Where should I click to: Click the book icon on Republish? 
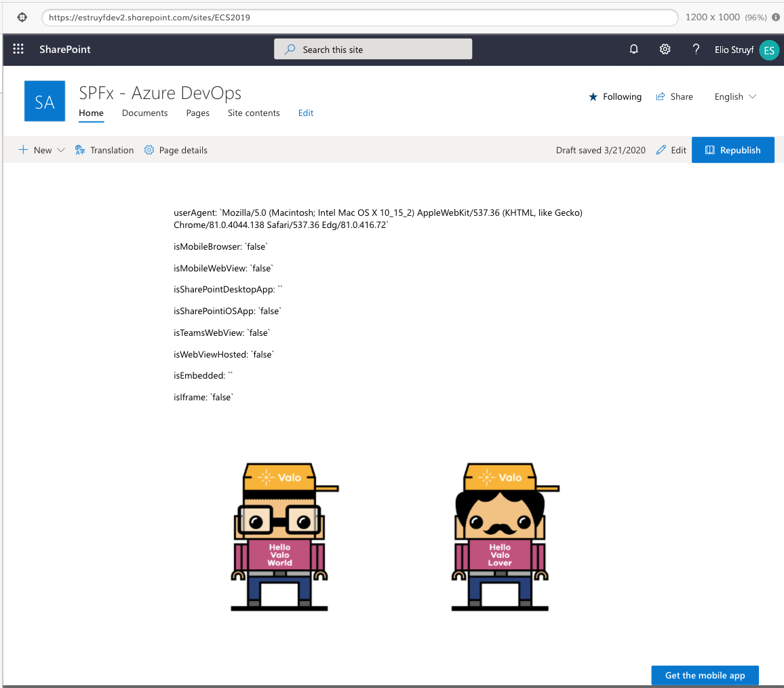click(709, 150)
